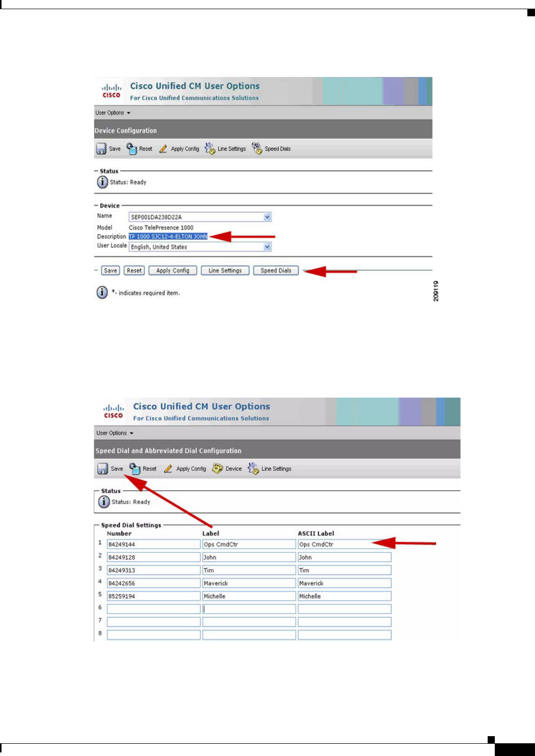Click the Reset icon in the Device Configuration toolbar
Screen dimensions: 535x756
(132, 149)
